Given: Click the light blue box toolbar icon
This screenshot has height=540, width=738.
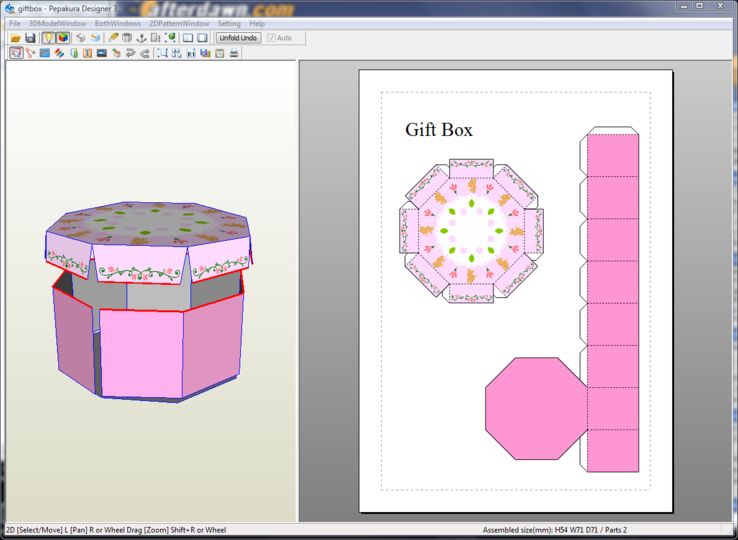Looking at the screenshot, I should click(x=96, y=38).
